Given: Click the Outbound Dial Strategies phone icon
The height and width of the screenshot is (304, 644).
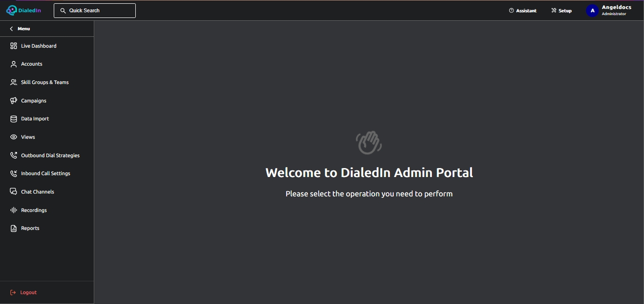Looking at the screenshot, I should [14, 155].
